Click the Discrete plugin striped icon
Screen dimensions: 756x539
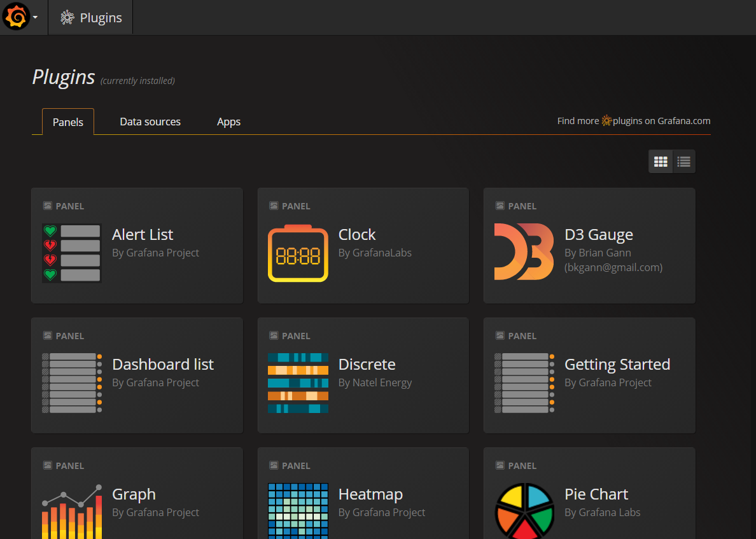click(x=298, y=383)
